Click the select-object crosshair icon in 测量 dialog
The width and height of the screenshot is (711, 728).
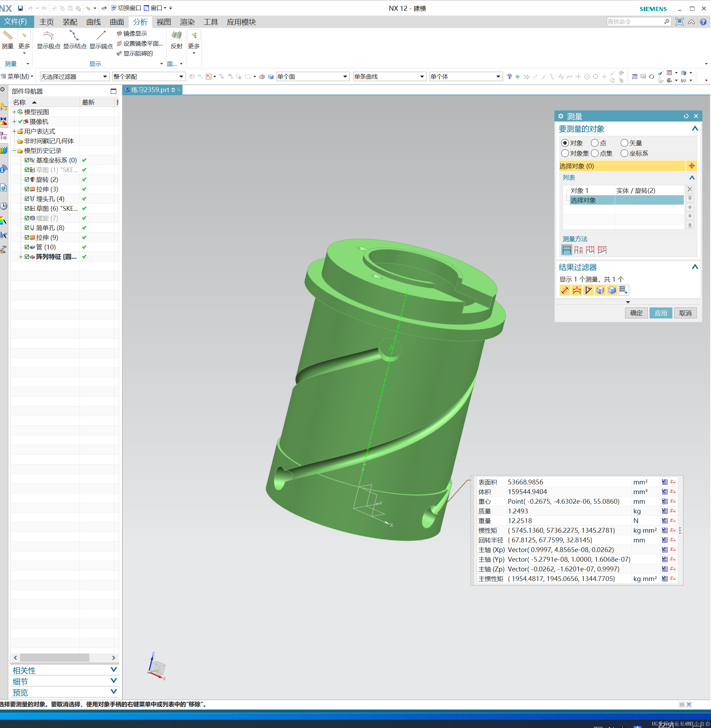point(692,166)
